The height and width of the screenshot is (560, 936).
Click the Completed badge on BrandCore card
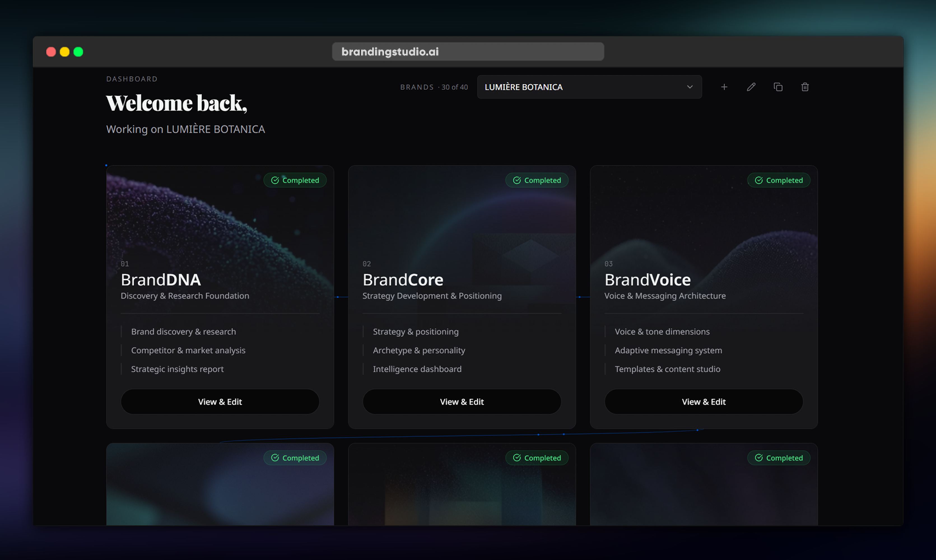(x=537, y=180)
